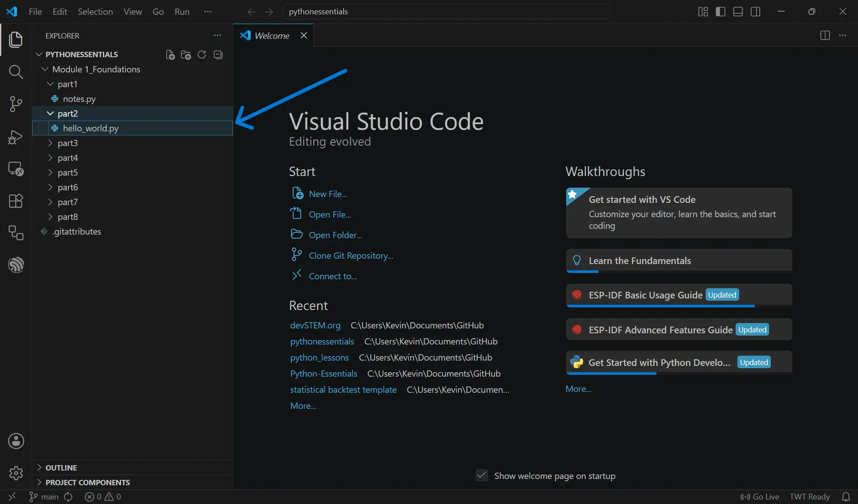Toggle the Primary Side Bar
This screenshot has width=858, height=504.
720,12
